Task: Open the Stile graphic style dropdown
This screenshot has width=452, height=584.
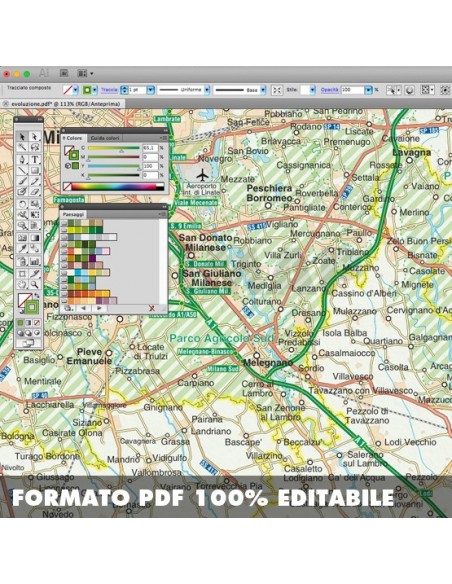Action: coord(312,90)
